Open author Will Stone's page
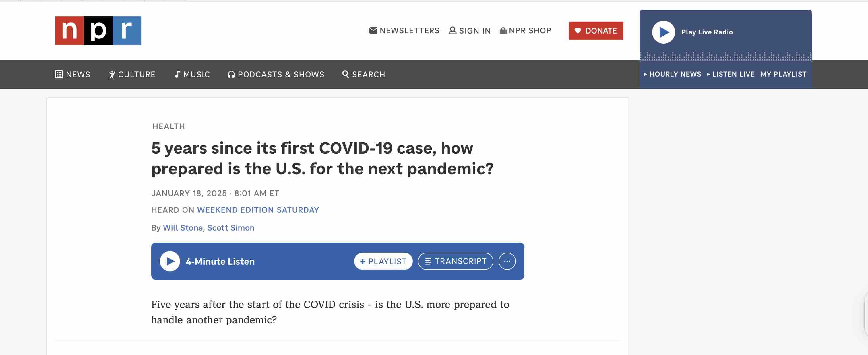This screenshot has width=868, height=355. [183, 228]
